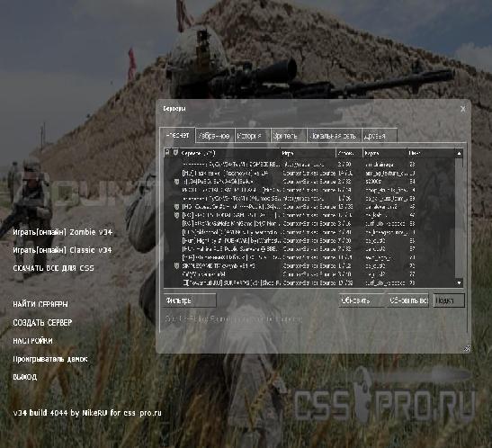
Task: Select the SURF+RPG server row
Action: point(309,282)
